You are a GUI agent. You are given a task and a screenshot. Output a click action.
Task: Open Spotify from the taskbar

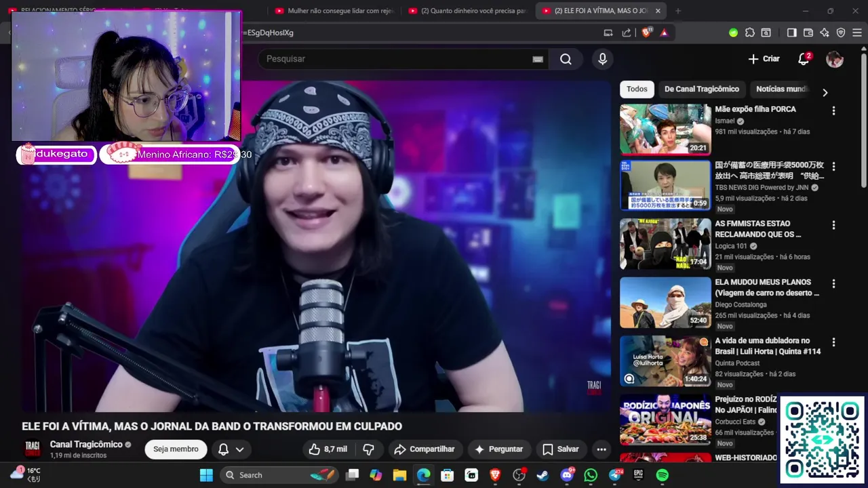click(x=663, y=475)
